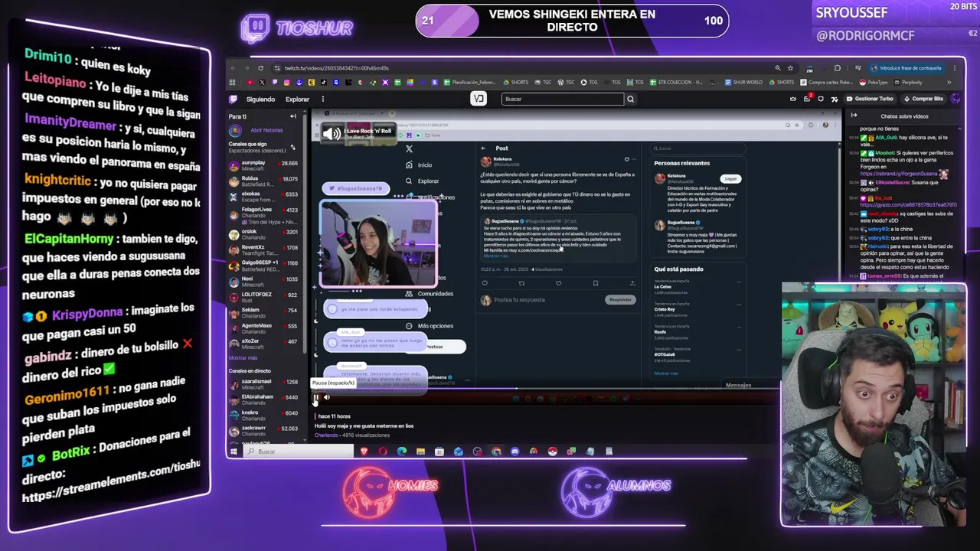This screenshot has height=551, width=980.
Task: Open Abrir historias link
Action: click(x=266, y=130)
